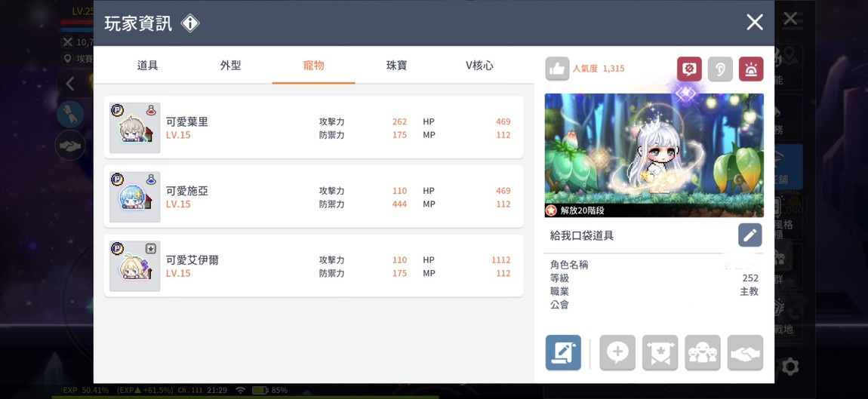Click the 可愛施亞 pet portrait

(x=134, y=197)
